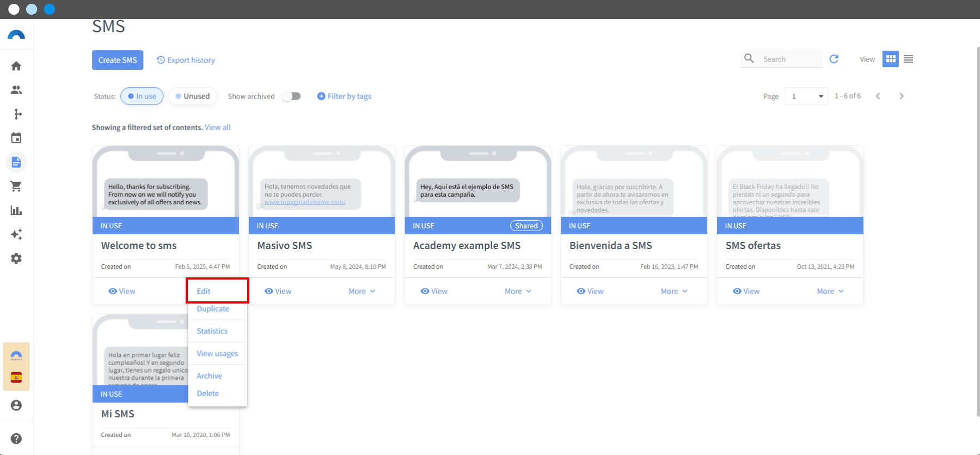
Task: Select Statistics in the context menu
Action: (212, 331)
